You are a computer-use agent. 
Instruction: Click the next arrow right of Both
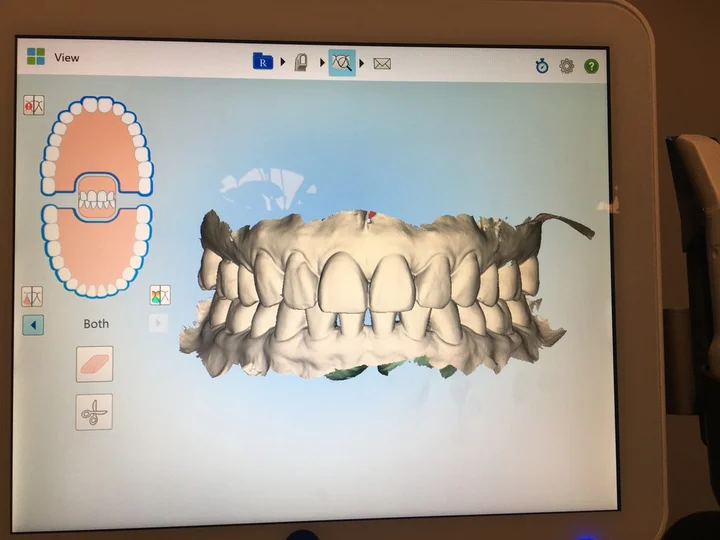tap(158, 323)
